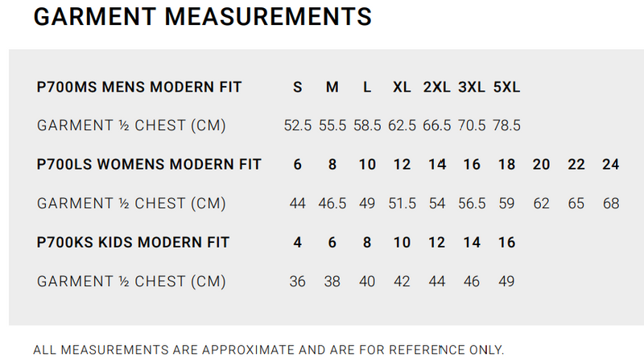Select the 46.5 womens chest measurement
The height and width of the screenshot is (357, 644).
pyautogui.click(x=332, y=203)
